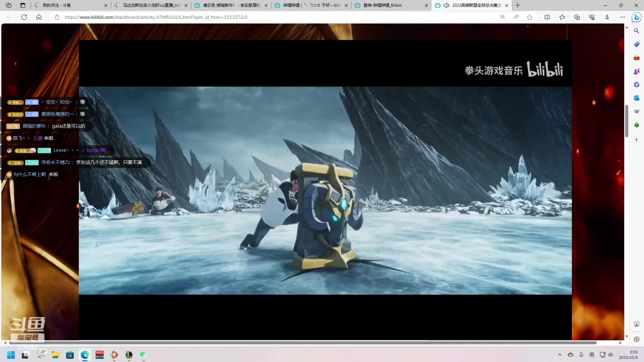
Task: Open the sidebar Microsoft 365 icon
Action: [x=636, y=84]
